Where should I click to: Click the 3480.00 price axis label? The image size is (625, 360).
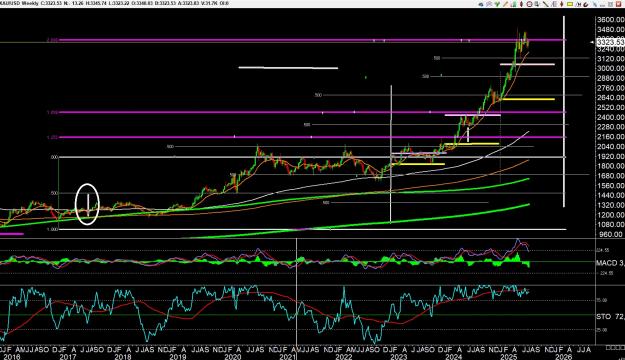(x=610, y=30)
